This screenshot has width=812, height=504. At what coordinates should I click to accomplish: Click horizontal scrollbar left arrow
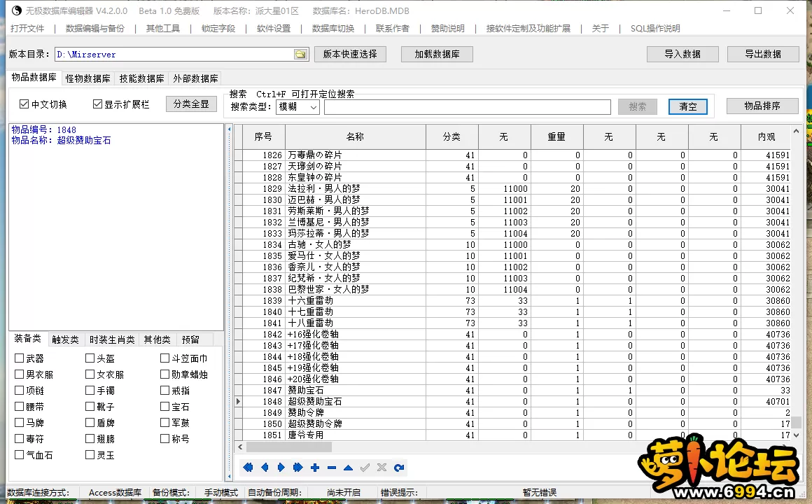[x=240, y=447]
